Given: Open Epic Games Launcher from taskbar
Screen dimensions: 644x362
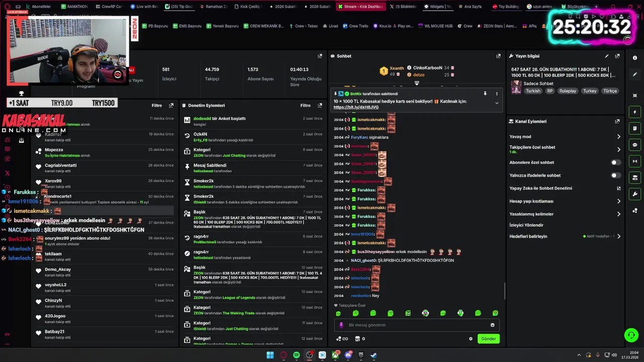Looking at the screenshot, I should click(361, 355).
